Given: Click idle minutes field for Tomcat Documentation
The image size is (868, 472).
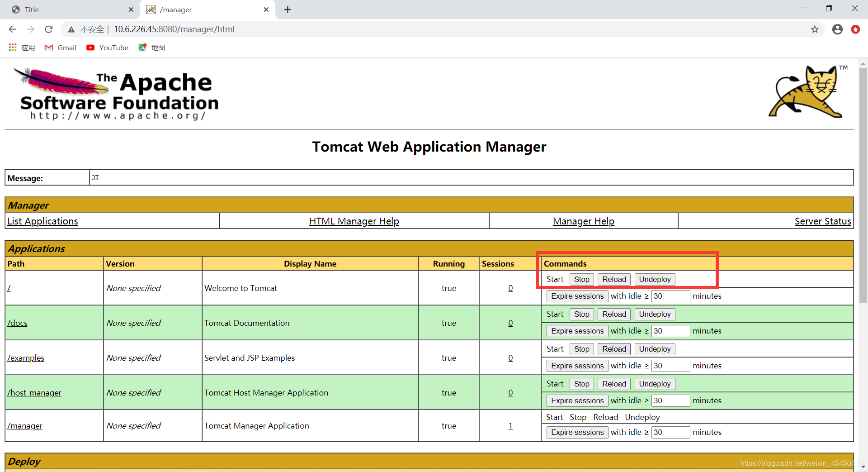Looking at the screenshot, I should (670, 331).
